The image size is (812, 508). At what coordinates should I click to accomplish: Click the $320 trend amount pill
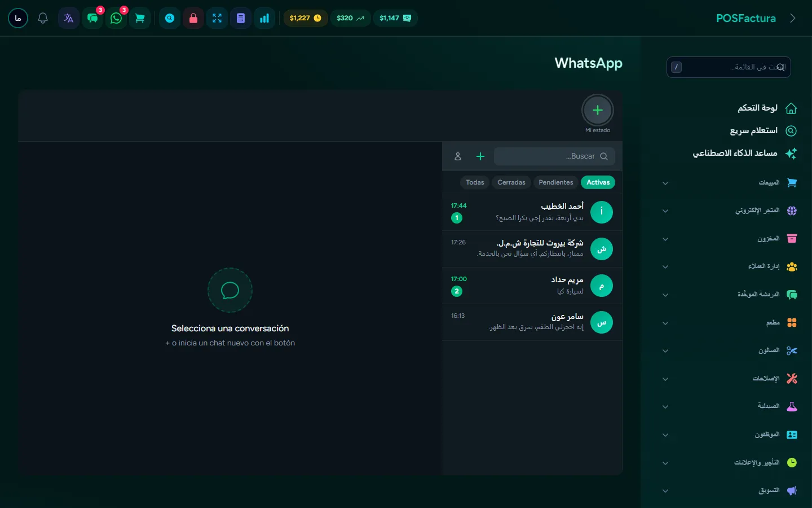point(350,18)
